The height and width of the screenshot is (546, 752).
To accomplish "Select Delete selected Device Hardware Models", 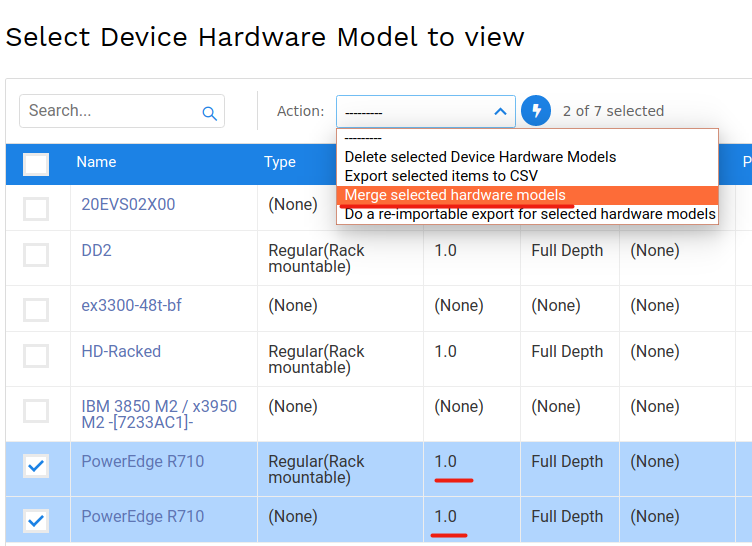I will click(528, 157).
